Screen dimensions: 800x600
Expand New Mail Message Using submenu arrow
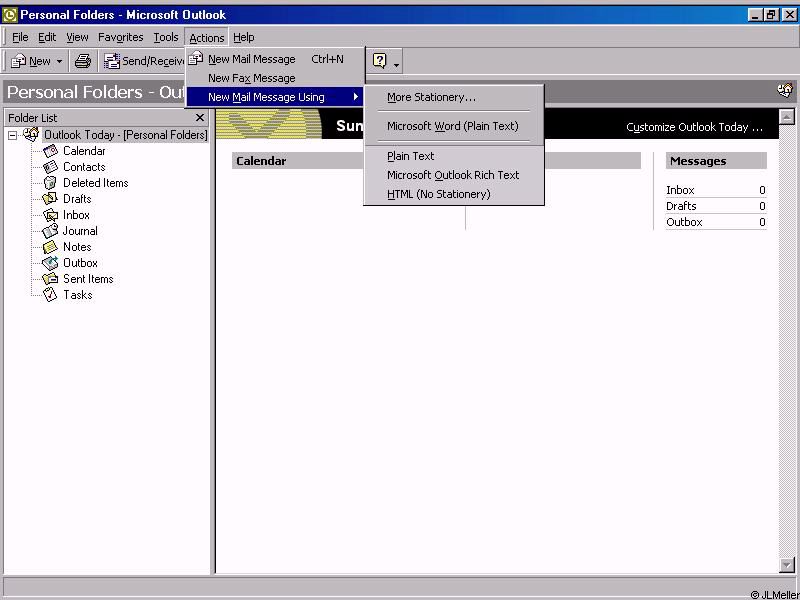(356, 96)
